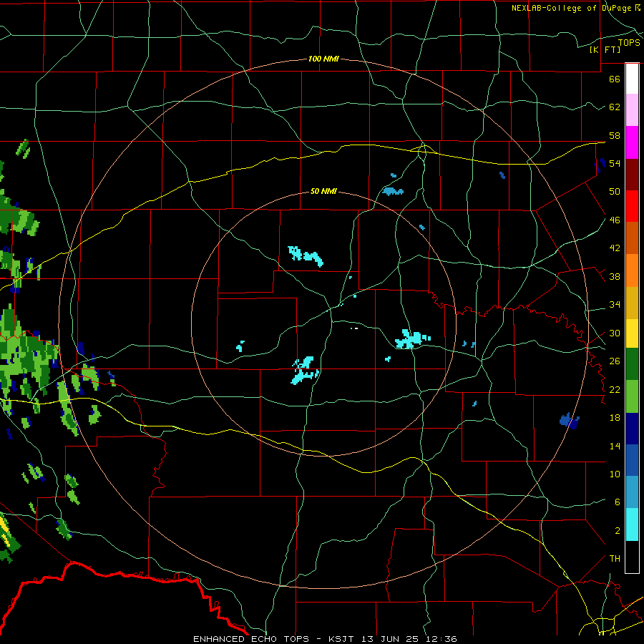Click the gold legend swatch

point(632,303)
